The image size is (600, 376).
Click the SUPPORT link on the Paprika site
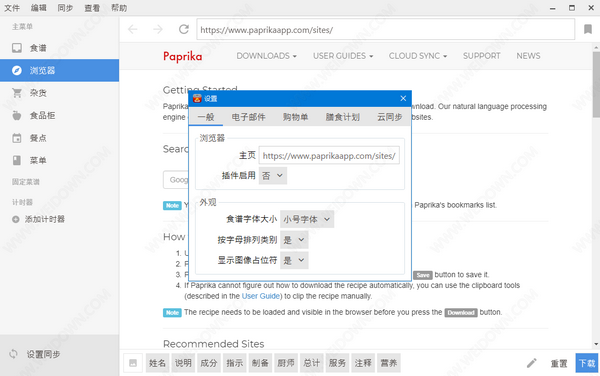pyautogui.click(x=481, y=56)
